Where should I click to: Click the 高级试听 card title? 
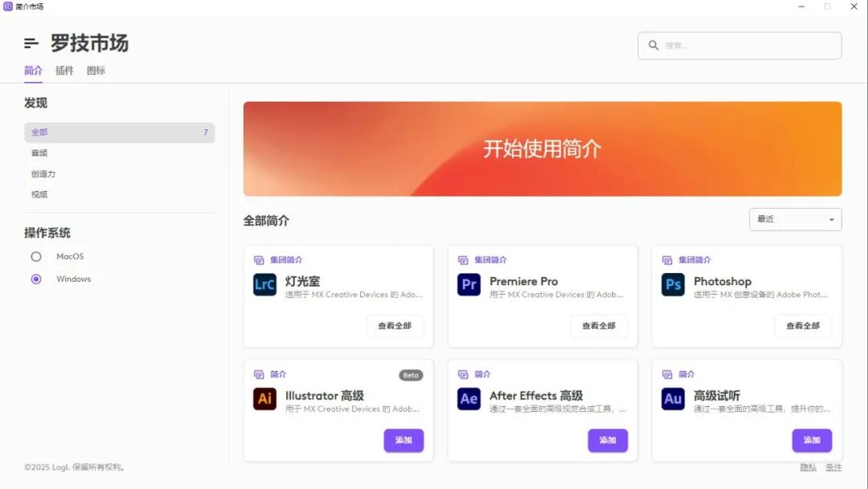point(717,396)
